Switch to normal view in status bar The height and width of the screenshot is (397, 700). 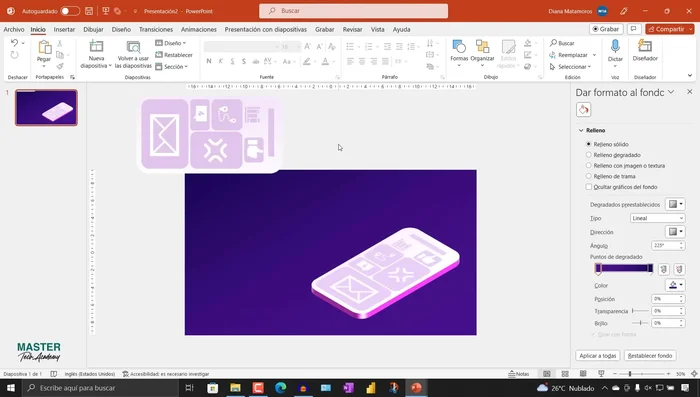pos(546,374)
